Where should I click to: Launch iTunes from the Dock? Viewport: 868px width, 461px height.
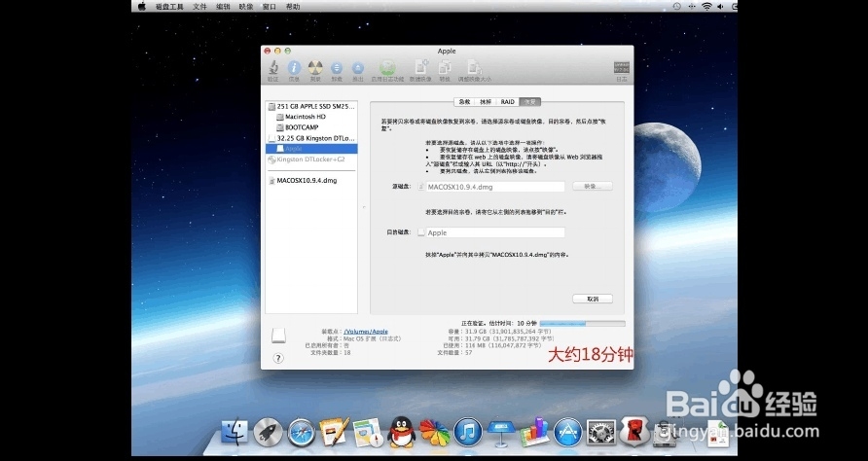[x=468, y=432]
